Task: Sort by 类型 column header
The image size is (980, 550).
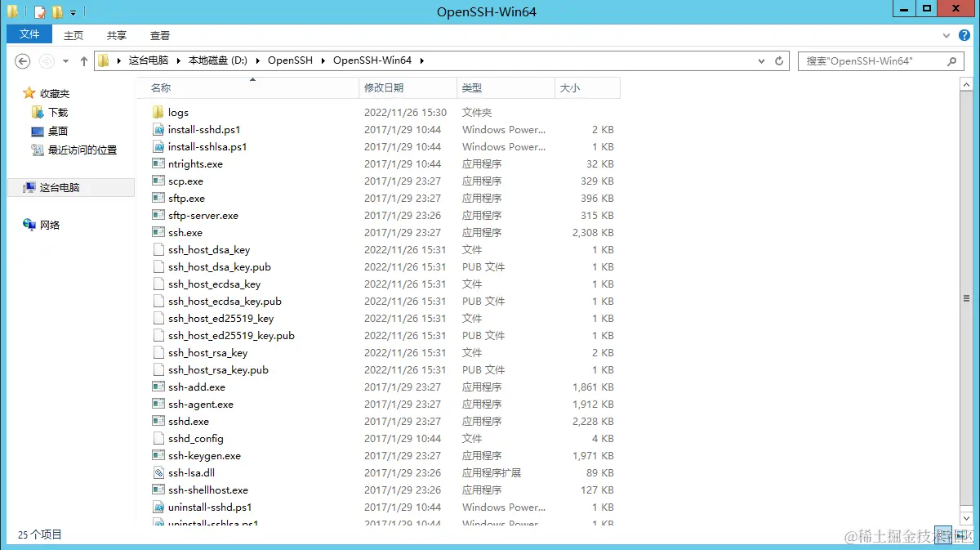Action: click(x=506, y=88)
